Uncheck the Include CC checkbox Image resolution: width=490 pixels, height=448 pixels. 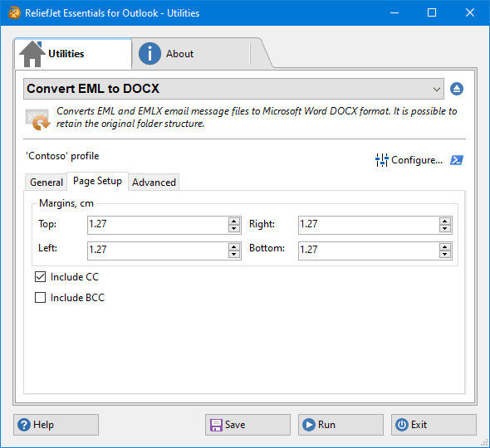(41, 277)
